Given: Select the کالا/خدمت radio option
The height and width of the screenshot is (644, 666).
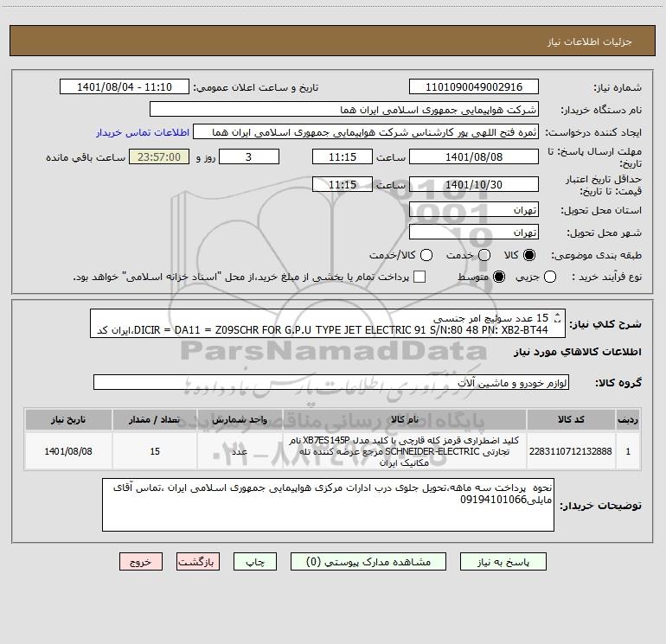Looking at the screenshot, I should click(x=426, y=255).
